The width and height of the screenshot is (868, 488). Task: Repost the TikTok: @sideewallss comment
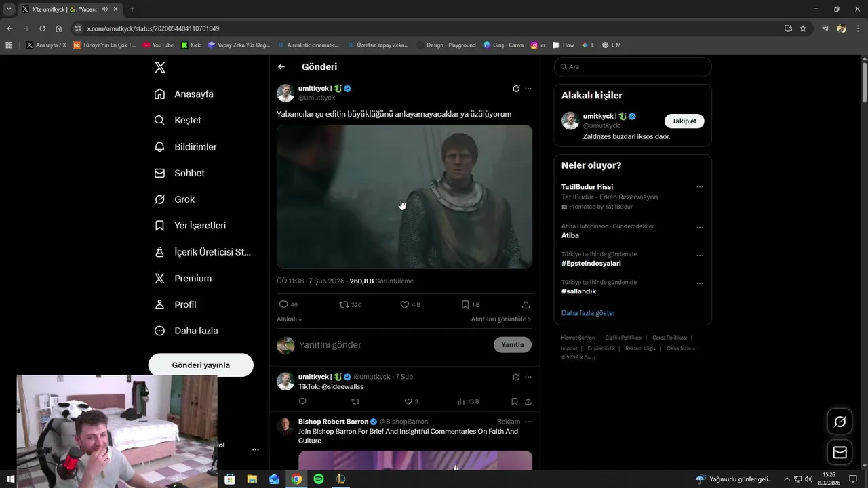[x=355, y=401]
